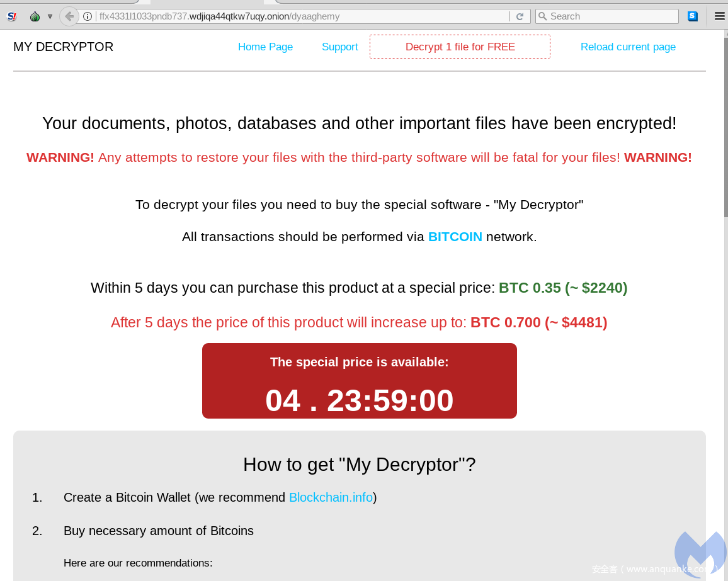Go back with the browser back arrow
This screenshot has width=728, height=581.
point(69,17)
